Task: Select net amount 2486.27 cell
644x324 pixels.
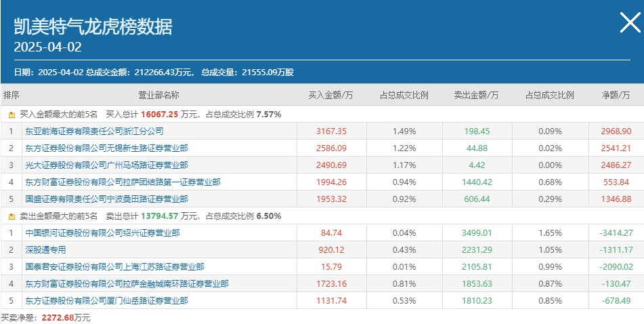Action: 616,165
